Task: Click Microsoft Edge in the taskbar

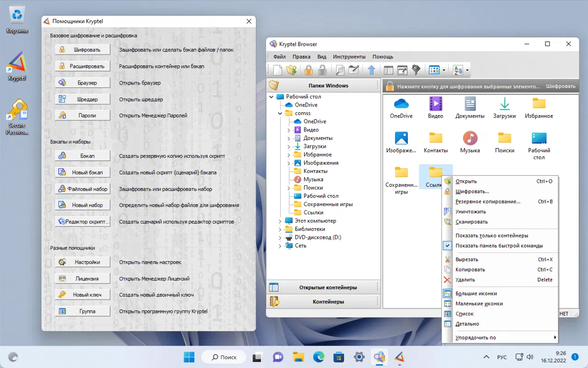Action: pyautogui.click(x=318, y=357)
